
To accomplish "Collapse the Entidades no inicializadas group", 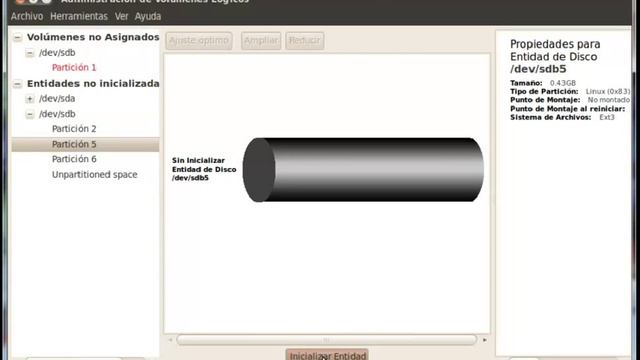I will 18,84.
